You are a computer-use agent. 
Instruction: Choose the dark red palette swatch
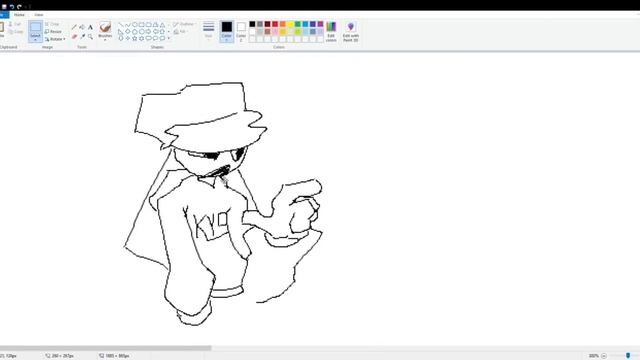tap(267, 24)
